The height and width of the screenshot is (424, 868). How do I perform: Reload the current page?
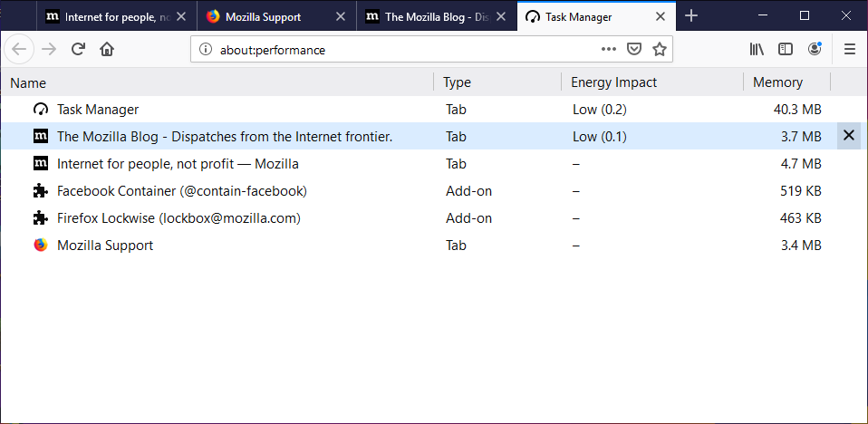pos(78,49)
